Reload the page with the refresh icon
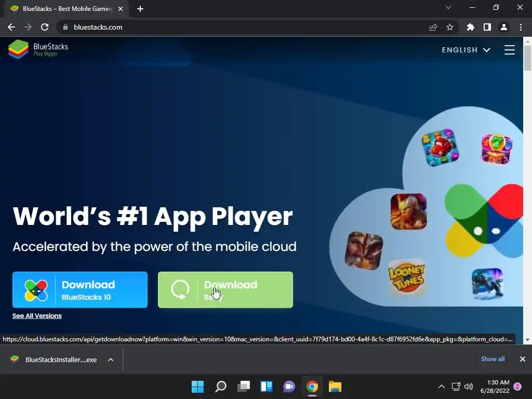532x399 pixels. (45, 27)
